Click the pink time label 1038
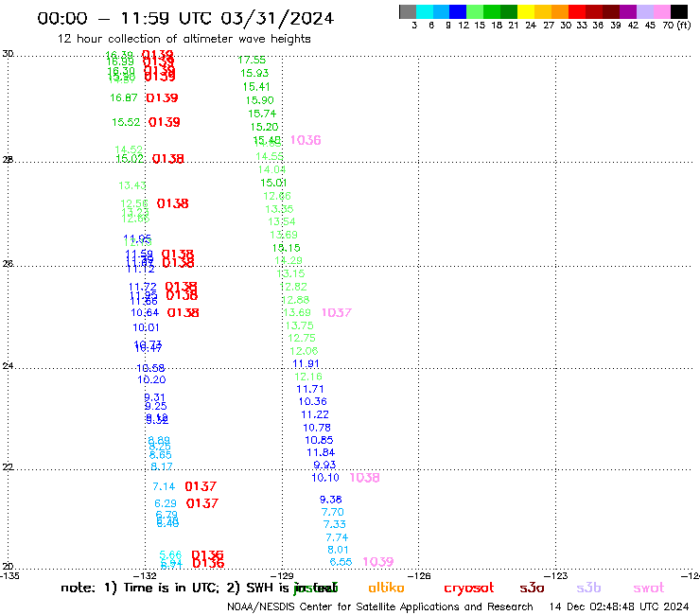This screenshot has width=700, height=615. (364, 478)
